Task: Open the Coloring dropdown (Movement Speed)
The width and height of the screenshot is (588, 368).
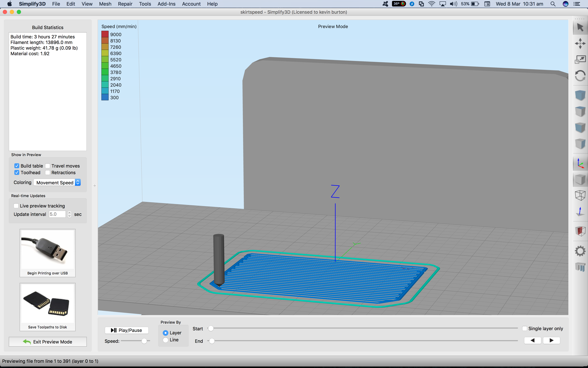Action: pyautogui.click(x=57, y=183)
